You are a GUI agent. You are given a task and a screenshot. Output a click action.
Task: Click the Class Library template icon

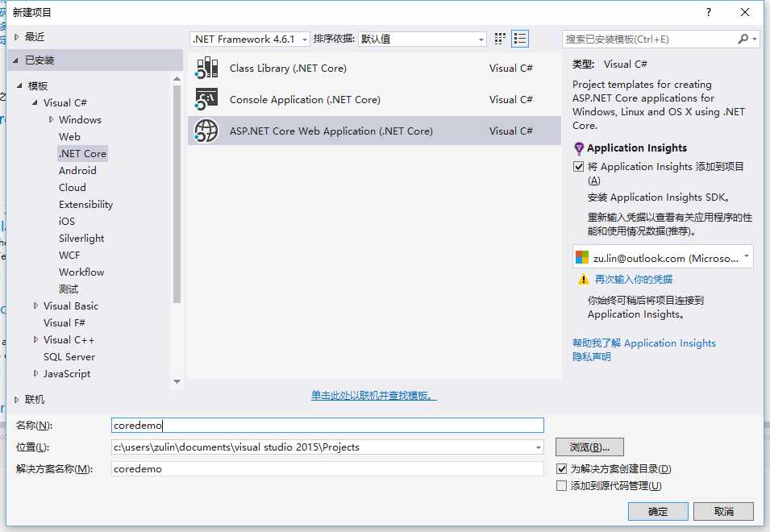[x=206, y=68]
